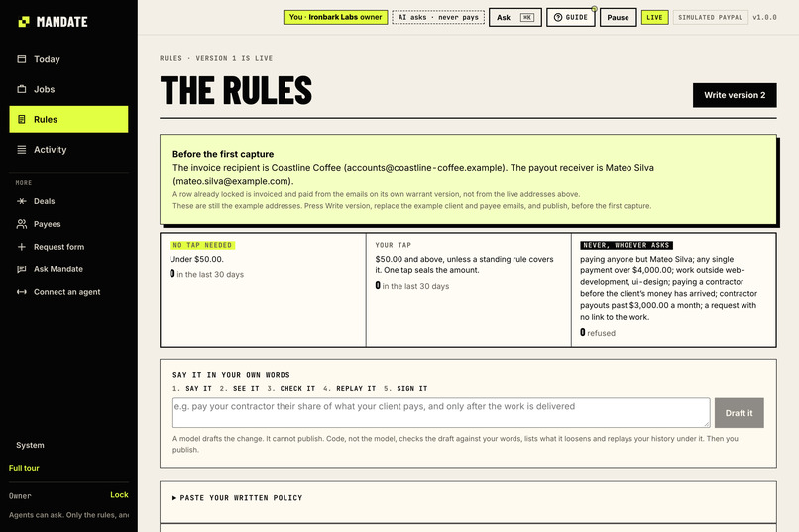Click step '2. See it'

(x=240, y=389)
